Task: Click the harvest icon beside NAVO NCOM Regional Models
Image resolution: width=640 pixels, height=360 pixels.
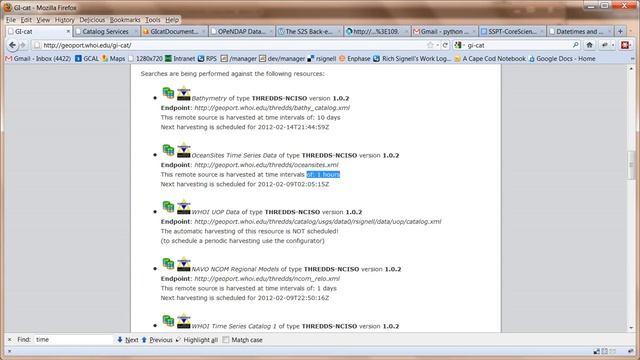Action: (184, 264)
